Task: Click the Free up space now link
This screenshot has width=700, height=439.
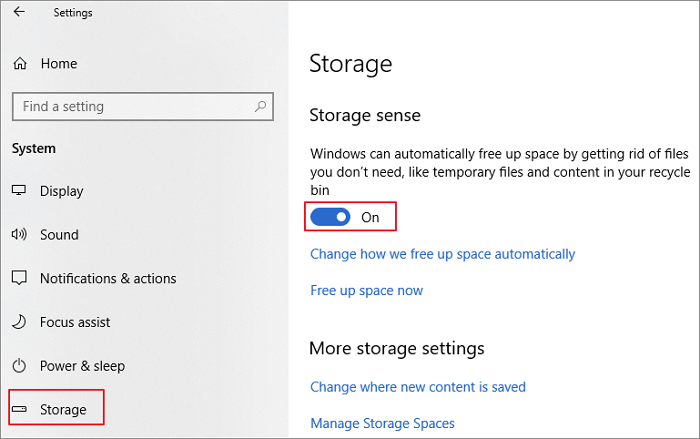Action: 366,290
